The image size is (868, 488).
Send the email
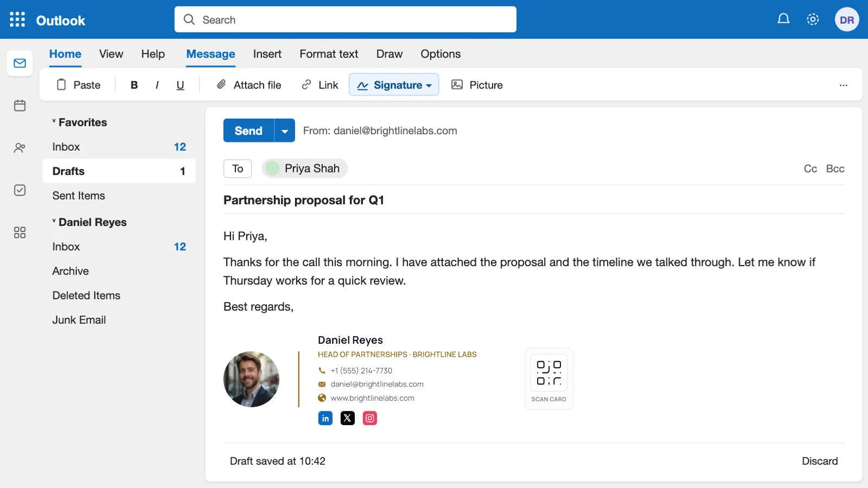[248, 131]
